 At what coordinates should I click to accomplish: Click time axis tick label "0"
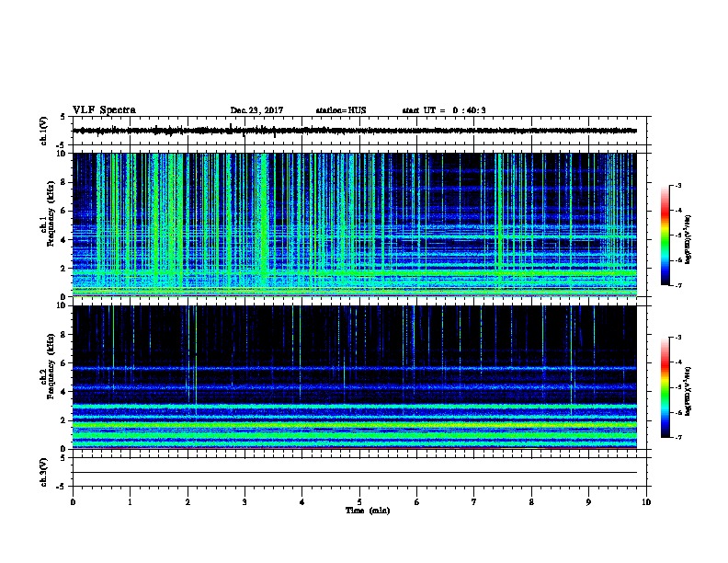[73, 502]
